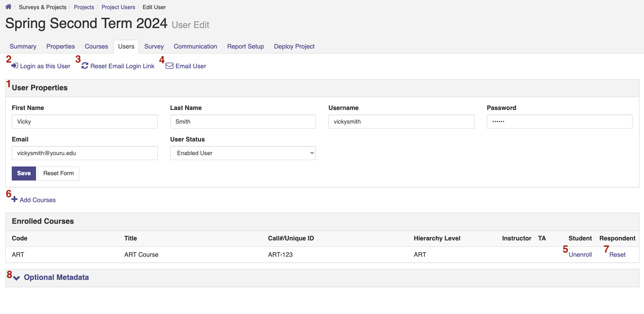Reset respondent for the ART course
This screenshot has height=314, width=644.
(x=617, y=254)
